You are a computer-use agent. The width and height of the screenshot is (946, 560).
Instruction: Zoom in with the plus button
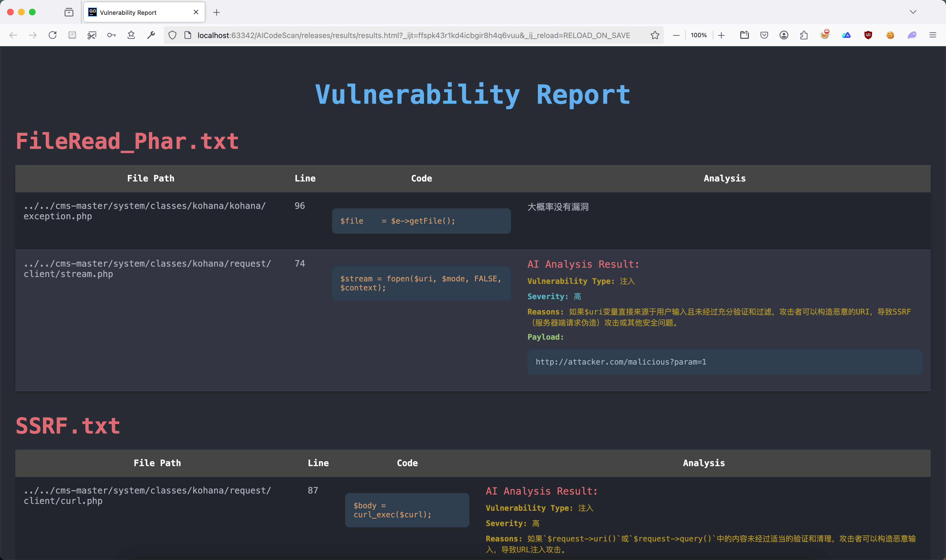pos(721,35)
